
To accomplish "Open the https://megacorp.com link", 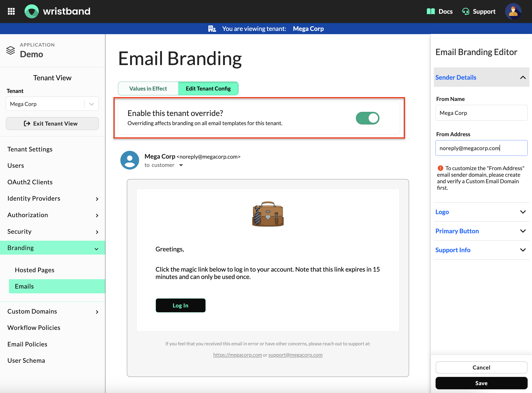I will tap(237, 355).
